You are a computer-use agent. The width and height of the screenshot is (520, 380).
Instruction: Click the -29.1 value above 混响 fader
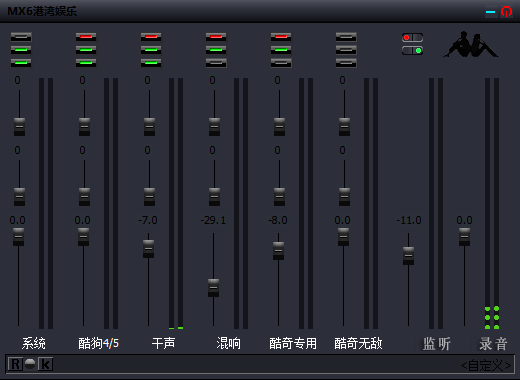point(213,220)
